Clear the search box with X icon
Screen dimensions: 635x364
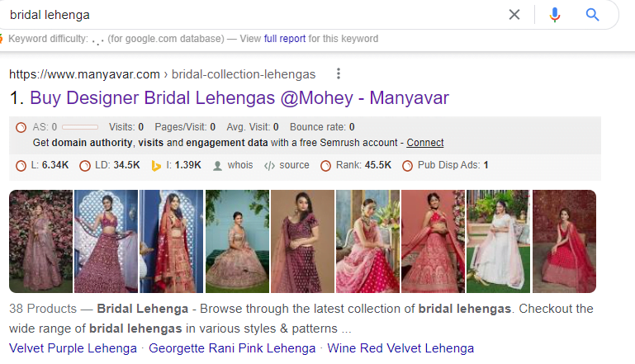[514, 15]
